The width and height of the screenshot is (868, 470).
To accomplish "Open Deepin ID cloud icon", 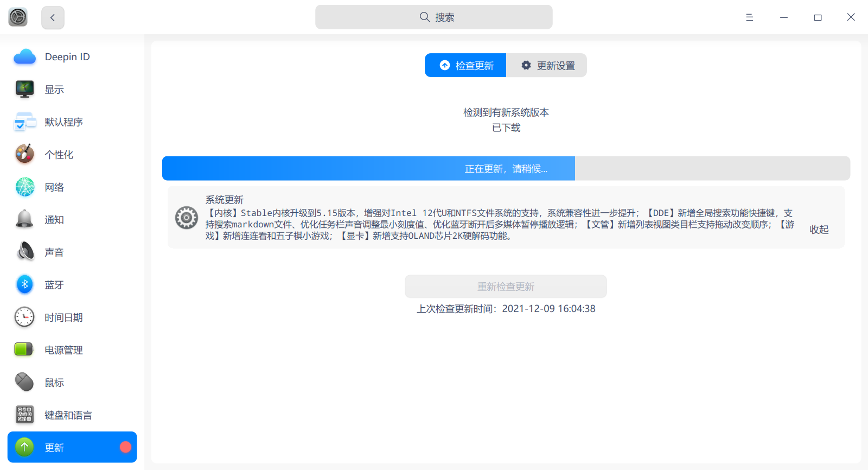I will pos(24,57).
